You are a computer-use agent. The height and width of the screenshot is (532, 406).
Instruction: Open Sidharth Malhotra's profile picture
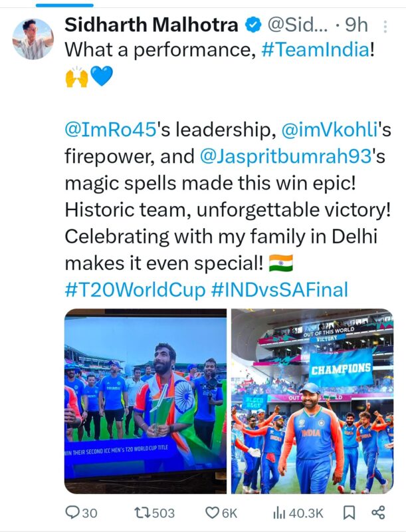(x=33, y=39)
